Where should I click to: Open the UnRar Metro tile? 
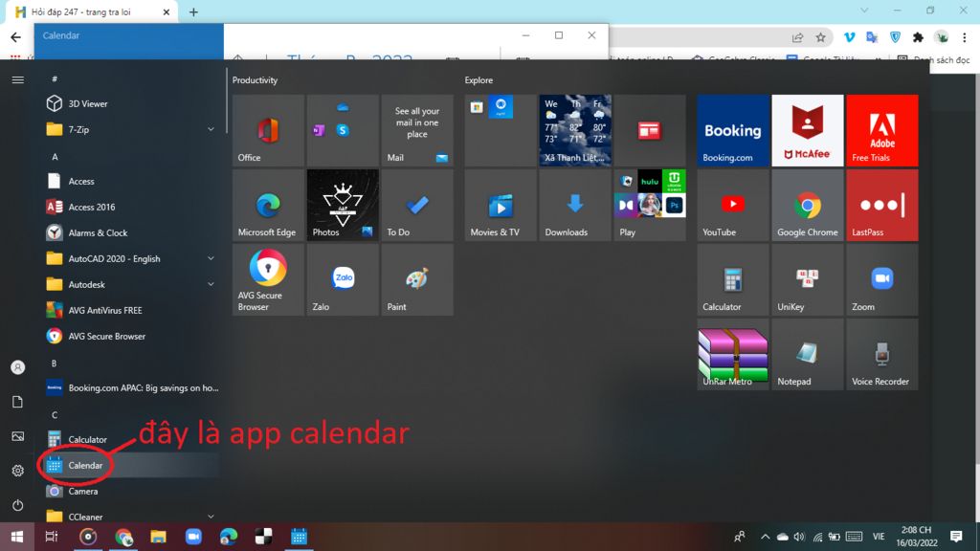coord(733,354)
